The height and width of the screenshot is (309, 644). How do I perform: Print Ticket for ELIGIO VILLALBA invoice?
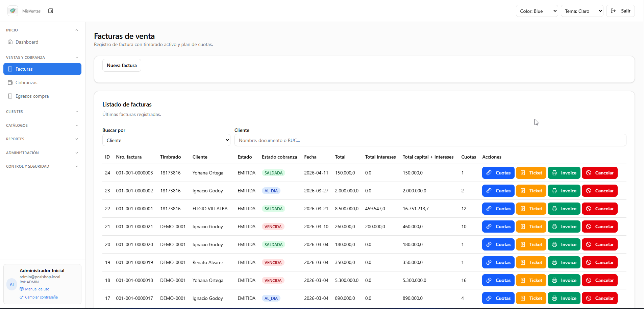(531, 209)
